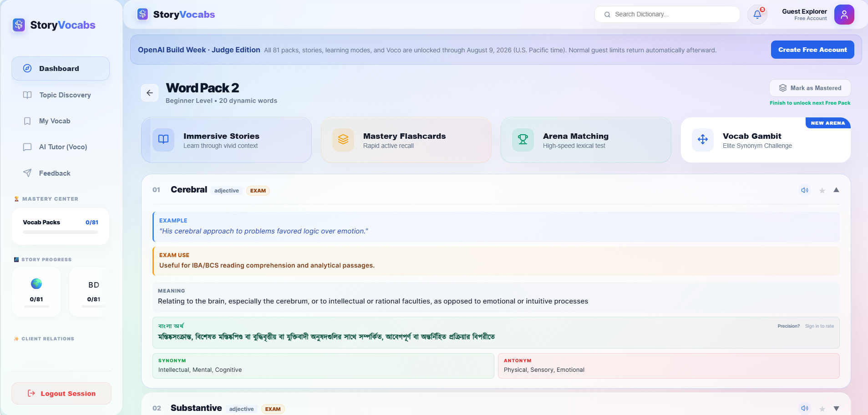Play pronunciation audio for Cerebral
The height and width of the screenshot is (415, 868).
coord(805,190)
